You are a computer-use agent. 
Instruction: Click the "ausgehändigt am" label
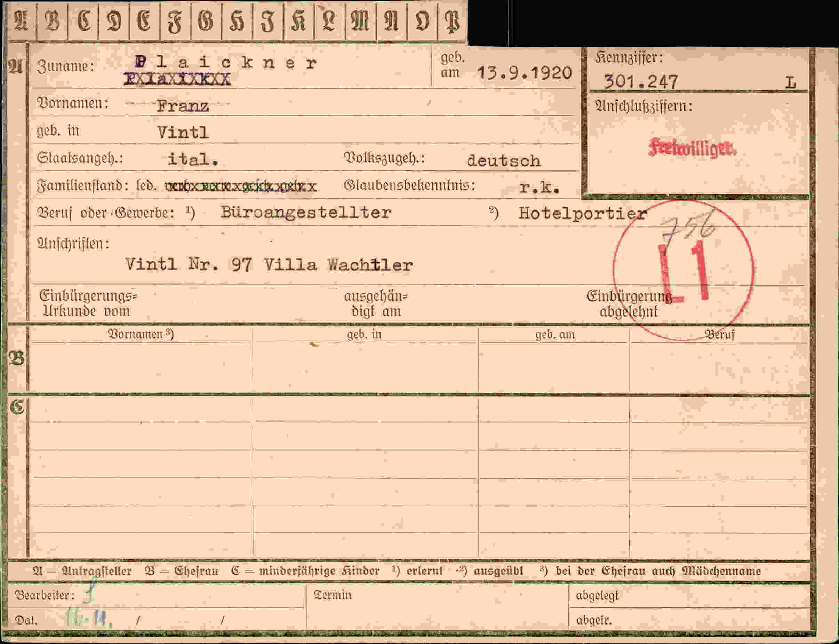click(x=376, y=304)
